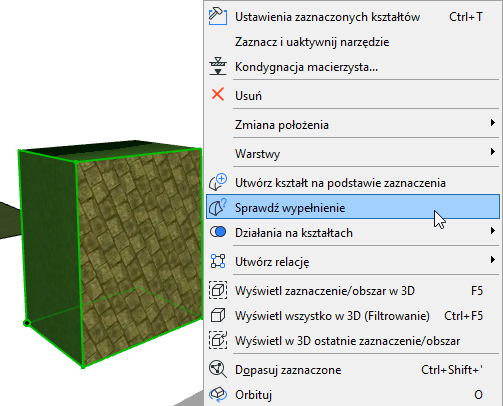This screenshot has height=406, width=503.
Task: Open Ustawienia zaznaczonych kształtów
Action: pyautogui.click(x=353, y=17)
